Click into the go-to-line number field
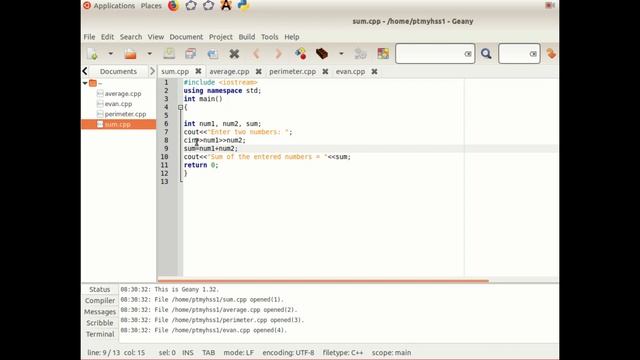The height and width of the screenshot is (360, 640). (513, 53)
